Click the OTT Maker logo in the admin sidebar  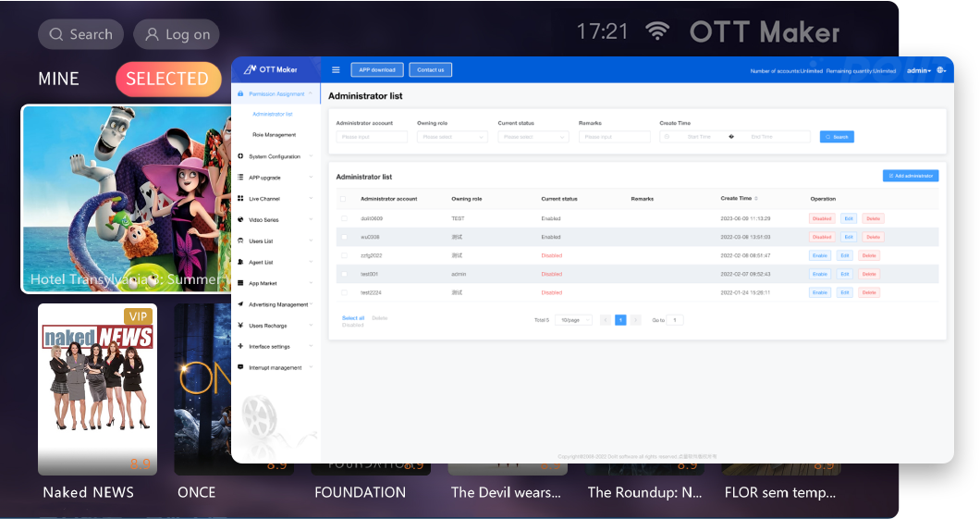tap(271, 69)
